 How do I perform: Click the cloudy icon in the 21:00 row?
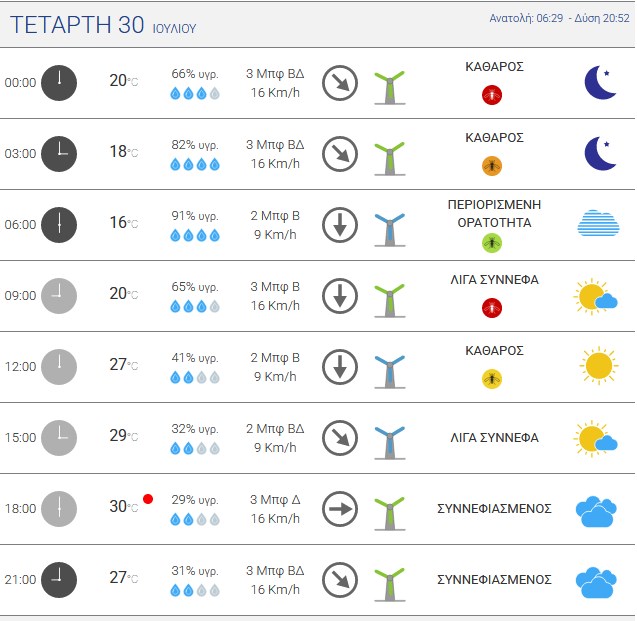(596, 582)
